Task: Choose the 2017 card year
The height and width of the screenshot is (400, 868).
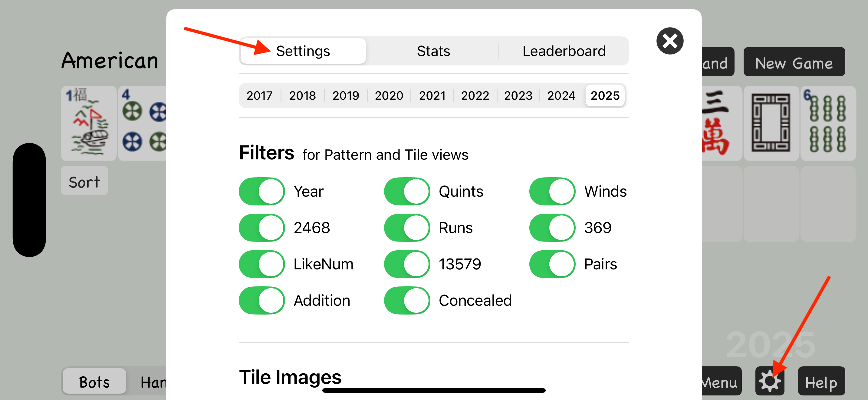Action: coord(259,95)
